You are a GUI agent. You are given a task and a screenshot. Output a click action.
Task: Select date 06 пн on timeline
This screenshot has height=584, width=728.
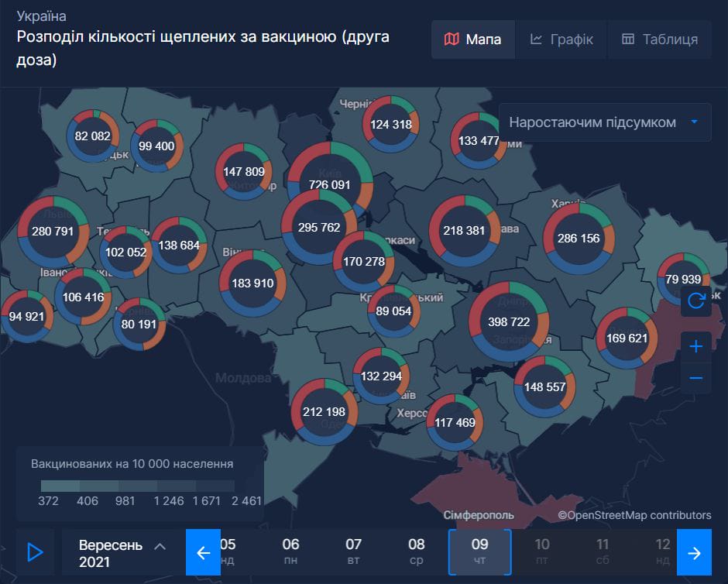pos(290,551)
